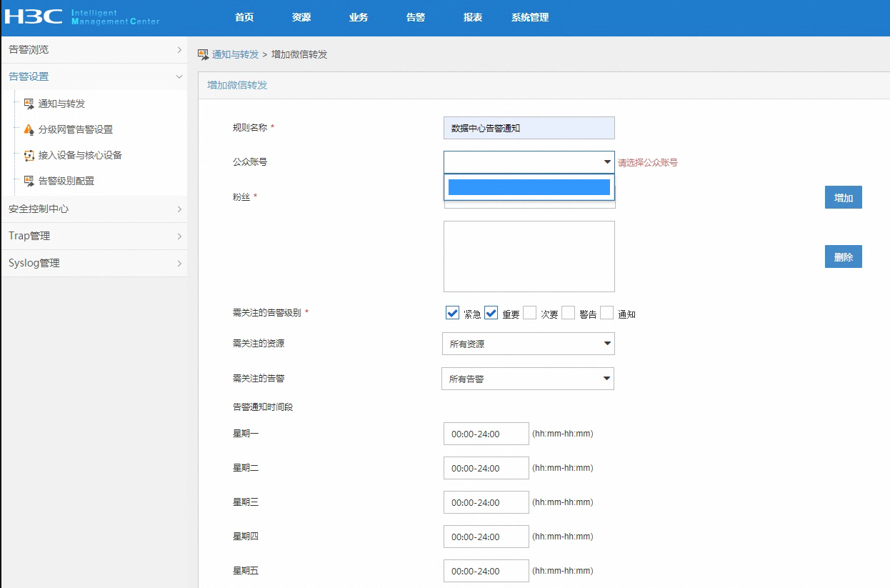Uncheck the 紧急 alarm level checkbox

click(x=452, y=313)
